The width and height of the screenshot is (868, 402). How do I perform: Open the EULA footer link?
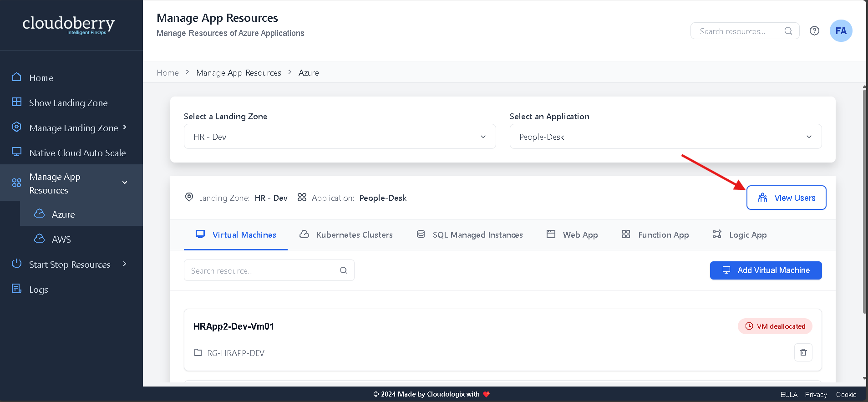(789, 395)
